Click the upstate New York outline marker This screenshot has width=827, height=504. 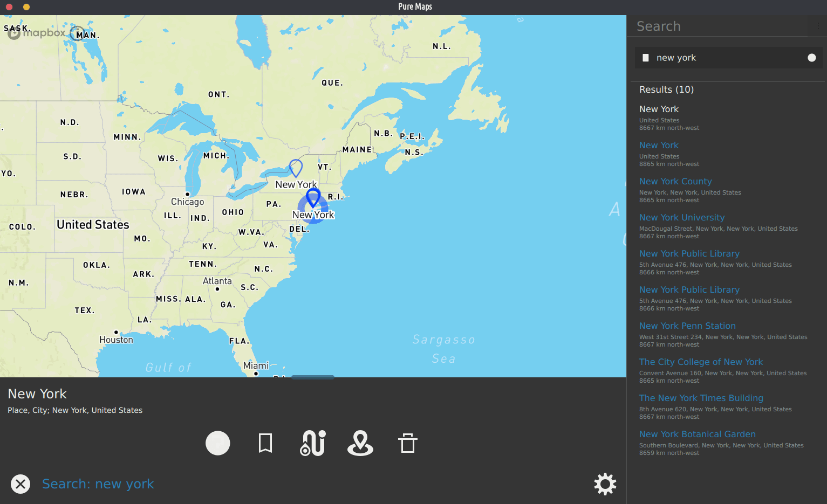tap(296, 168)
